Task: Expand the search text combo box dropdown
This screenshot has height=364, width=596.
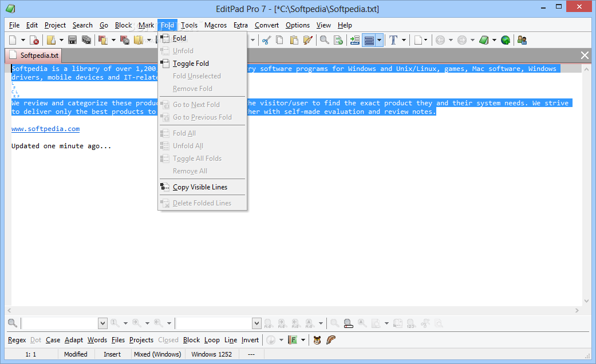Action: (x=102, y=323)
